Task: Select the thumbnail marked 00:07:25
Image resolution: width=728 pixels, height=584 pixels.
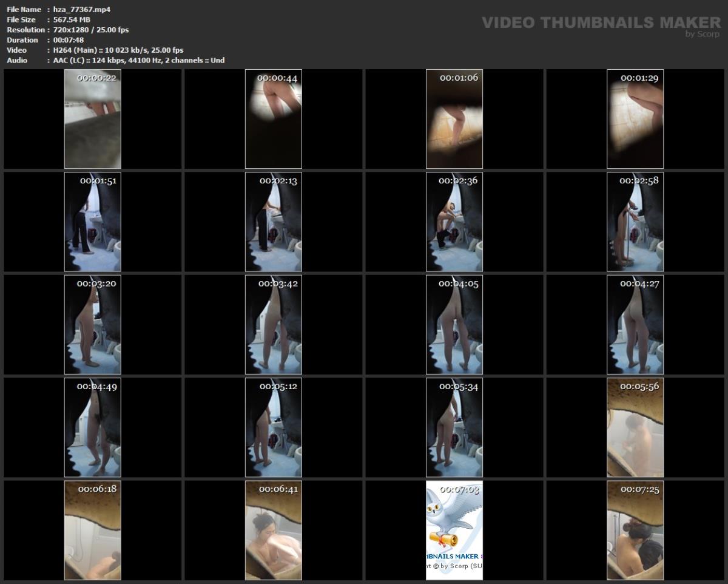Action: 635,530
